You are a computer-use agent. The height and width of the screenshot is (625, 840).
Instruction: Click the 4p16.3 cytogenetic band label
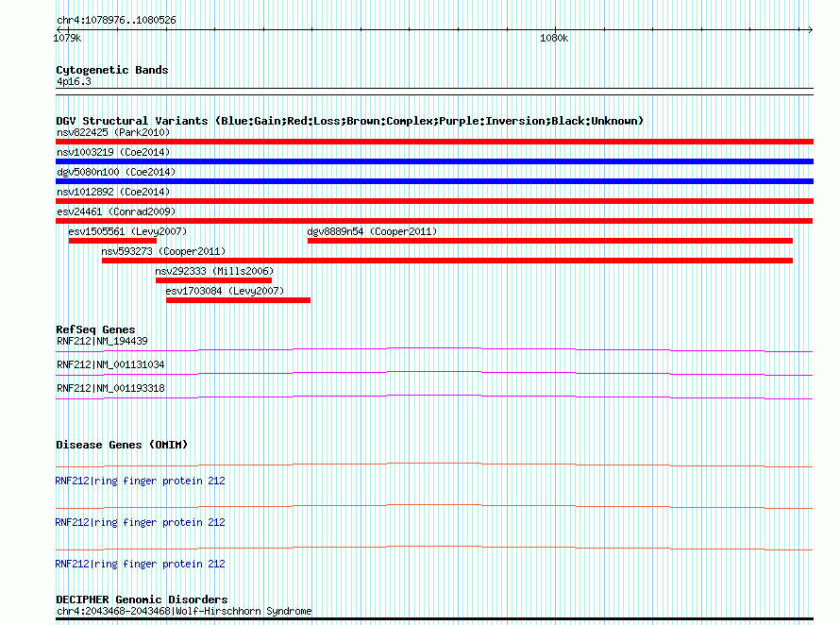(74, 81)
